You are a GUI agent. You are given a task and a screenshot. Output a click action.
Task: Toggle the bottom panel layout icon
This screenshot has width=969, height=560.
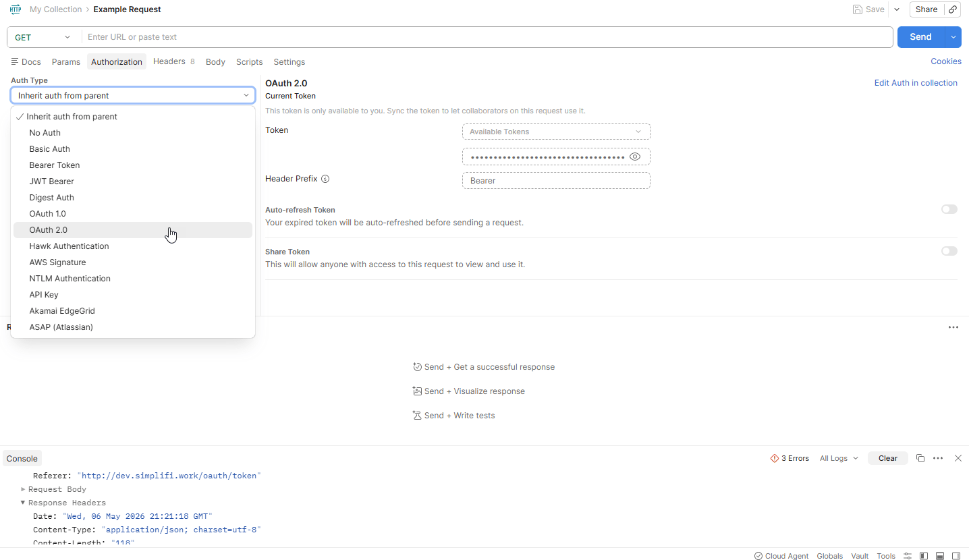pos(940,556)
